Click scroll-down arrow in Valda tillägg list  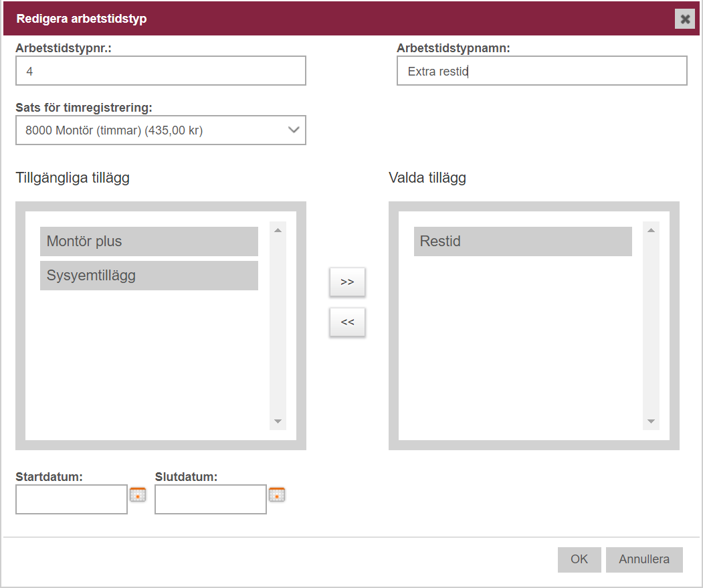(x=651, y=421)
